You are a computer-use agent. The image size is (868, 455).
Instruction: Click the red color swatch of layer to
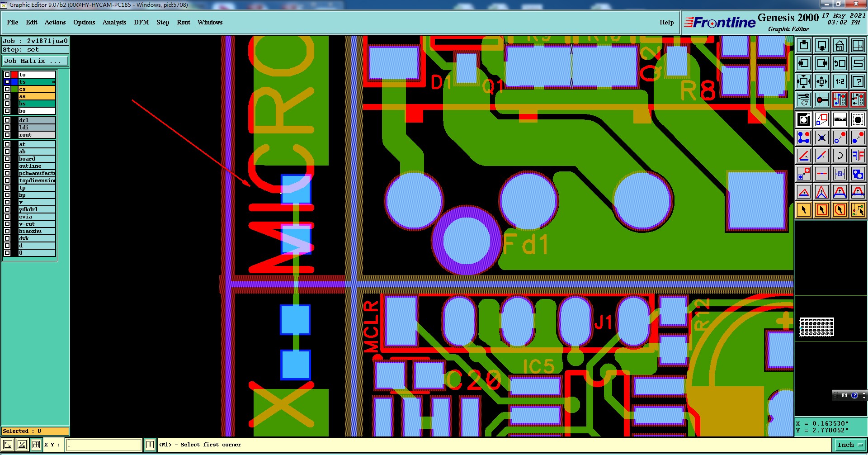click(x=14, y=75)
